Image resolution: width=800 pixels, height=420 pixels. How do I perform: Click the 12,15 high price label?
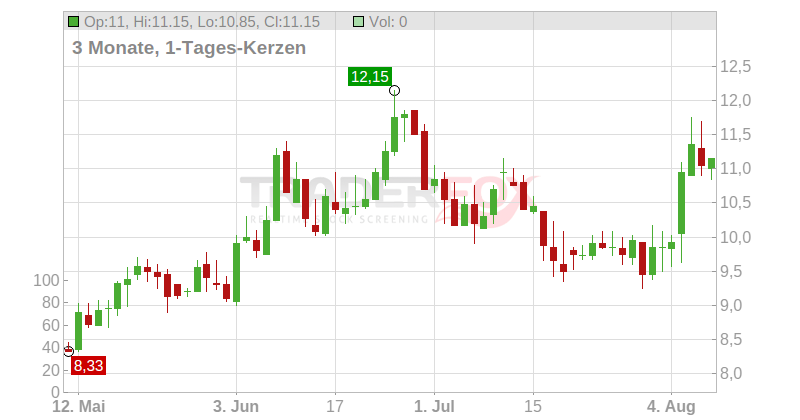370,77
